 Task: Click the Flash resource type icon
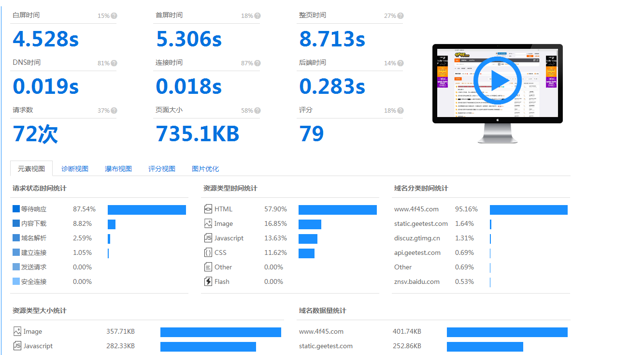[x=208, y=281]
